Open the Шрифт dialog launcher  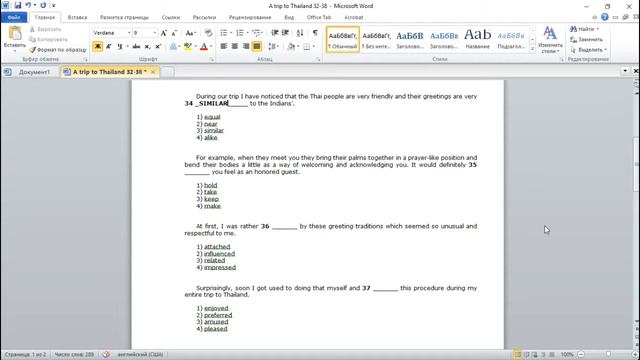211,60
